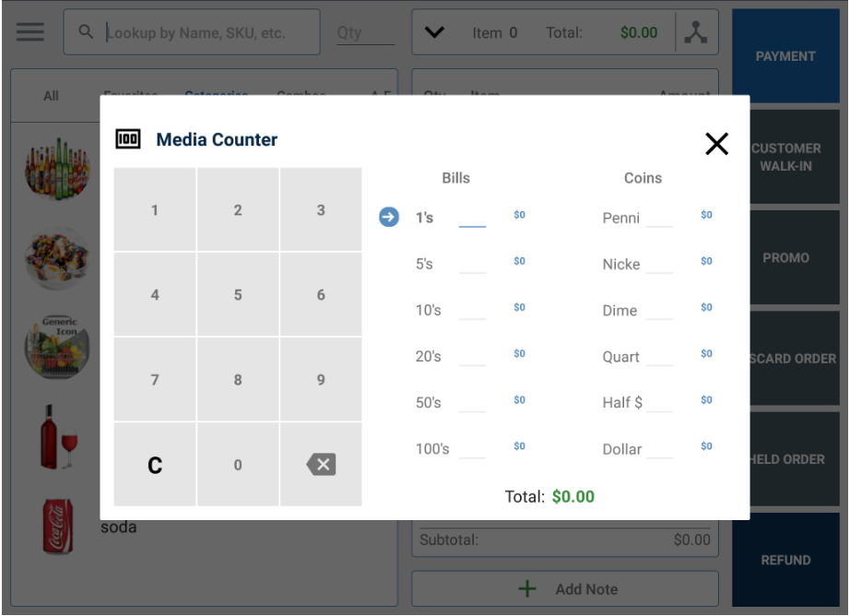The image size is (850, 616).
Task: Click the Refund button
Action: pyautogui.click(x=785, y=560)
